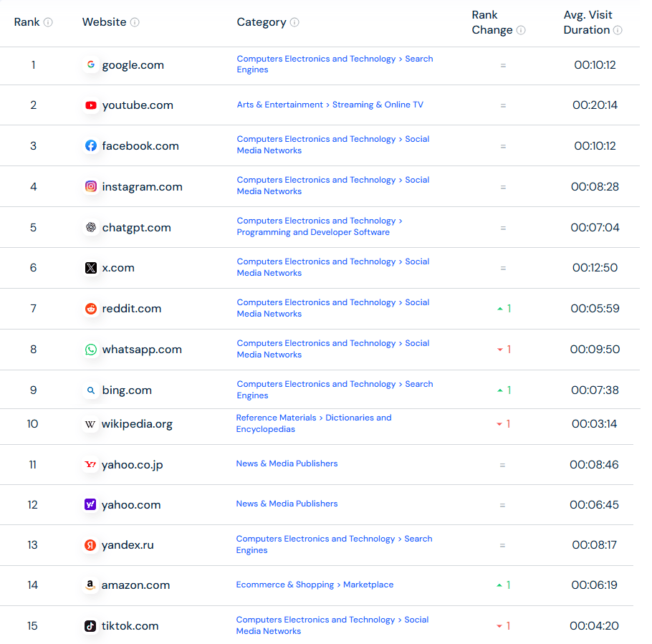Select the 00:04:20 duration for tiktok.com
Screen dimensions: 652x644
(594, 625)
